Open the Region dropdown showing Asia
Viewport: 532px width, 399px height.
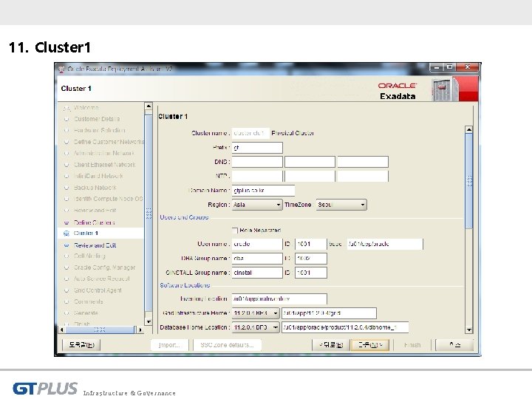pyautogui.click(x=257, y=205)
